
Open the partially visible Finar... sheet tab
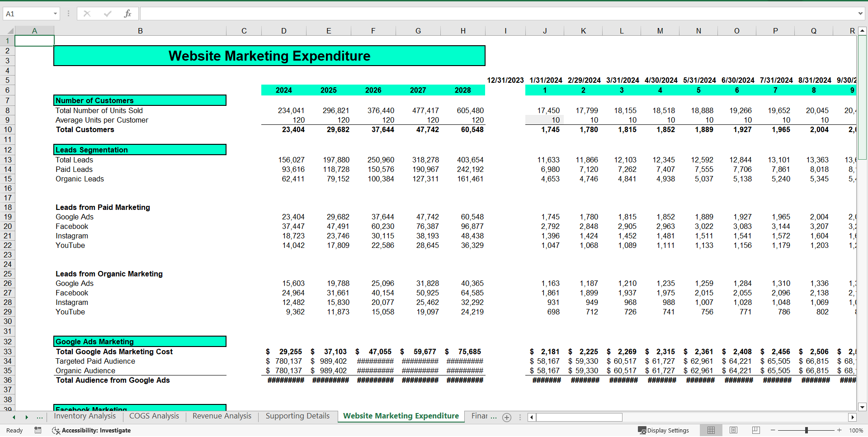coord(484,416)
